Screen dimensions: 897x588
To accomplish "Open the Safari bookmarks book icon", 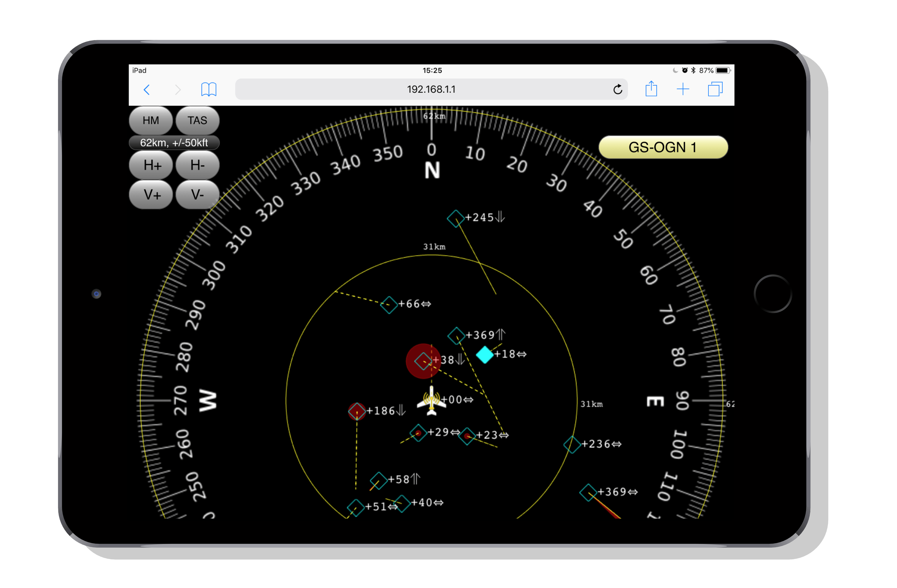I will (x=209, y=90).
